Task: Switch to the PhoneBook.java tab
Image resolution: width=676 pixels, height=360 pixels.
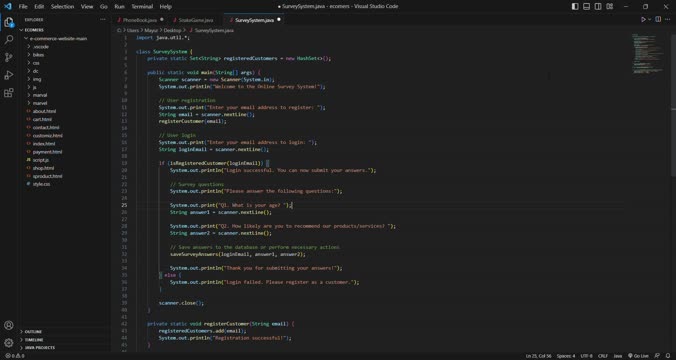Action: pyautogui.click(x=139, y=20)
